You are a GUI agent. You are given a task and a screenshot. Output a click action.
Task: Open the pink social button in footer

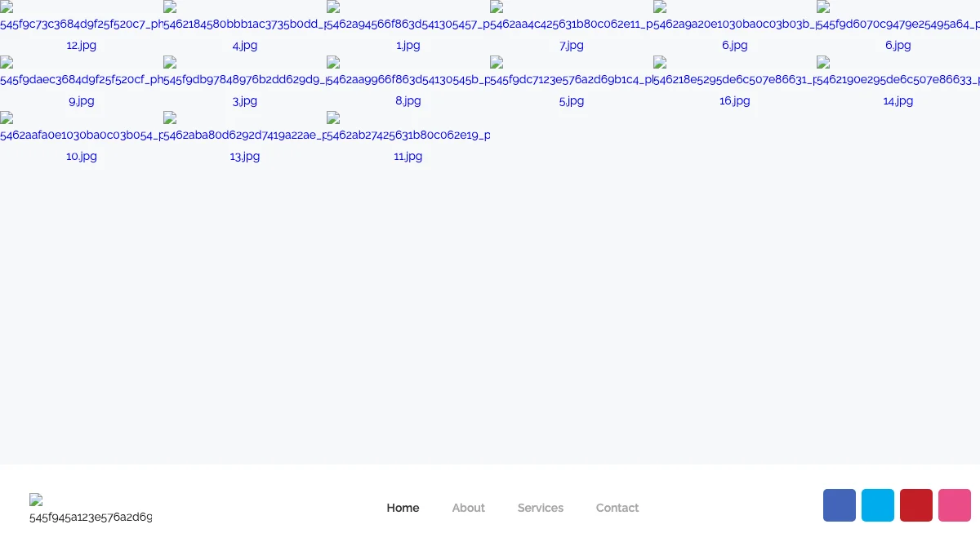click(955, 505)
